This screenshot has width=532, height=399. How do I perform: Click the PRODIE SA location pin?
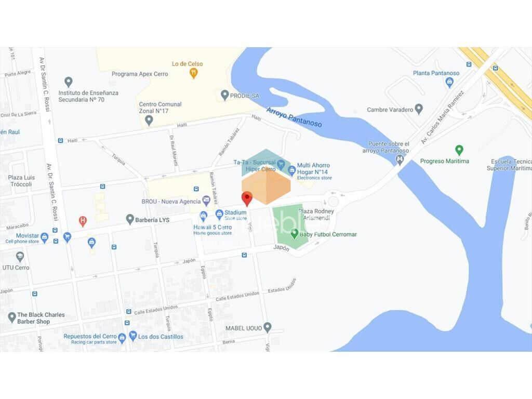tap(224, 95)
